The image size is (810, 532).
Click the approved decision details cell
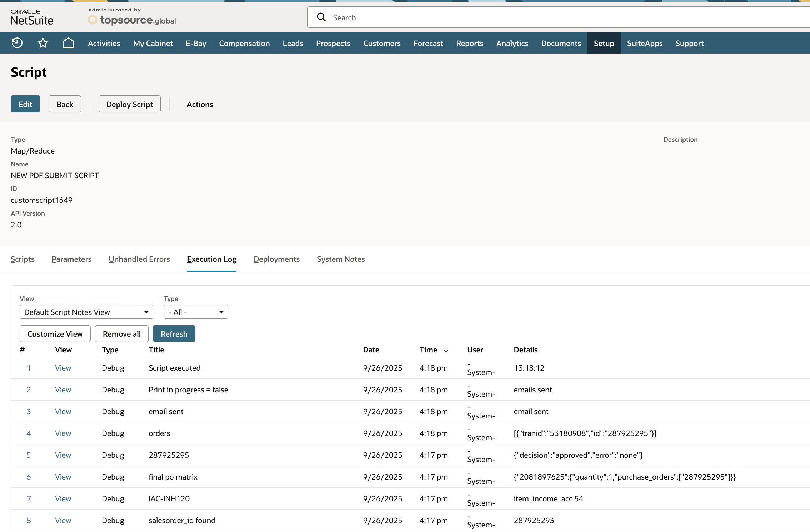(x=578, y=455)
